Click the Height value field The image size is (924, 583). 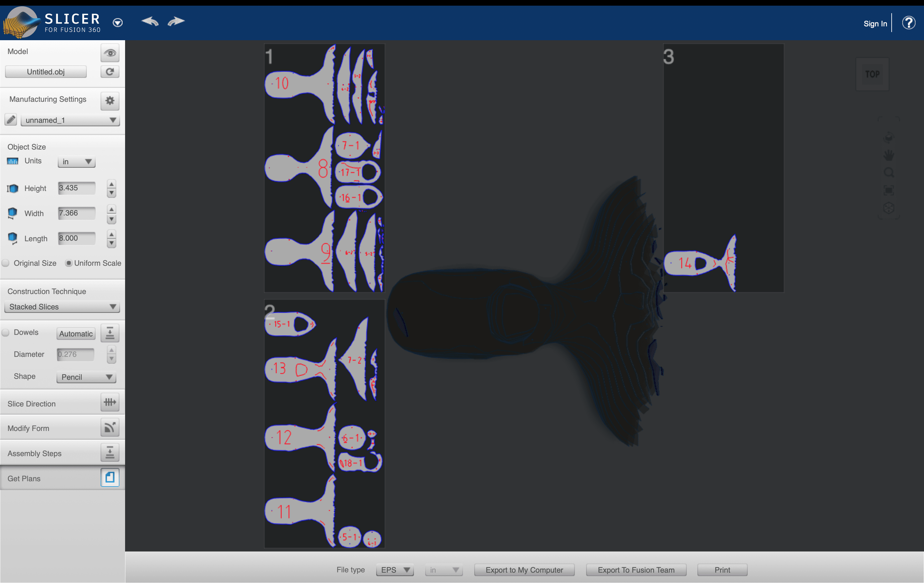click(76, 188)
